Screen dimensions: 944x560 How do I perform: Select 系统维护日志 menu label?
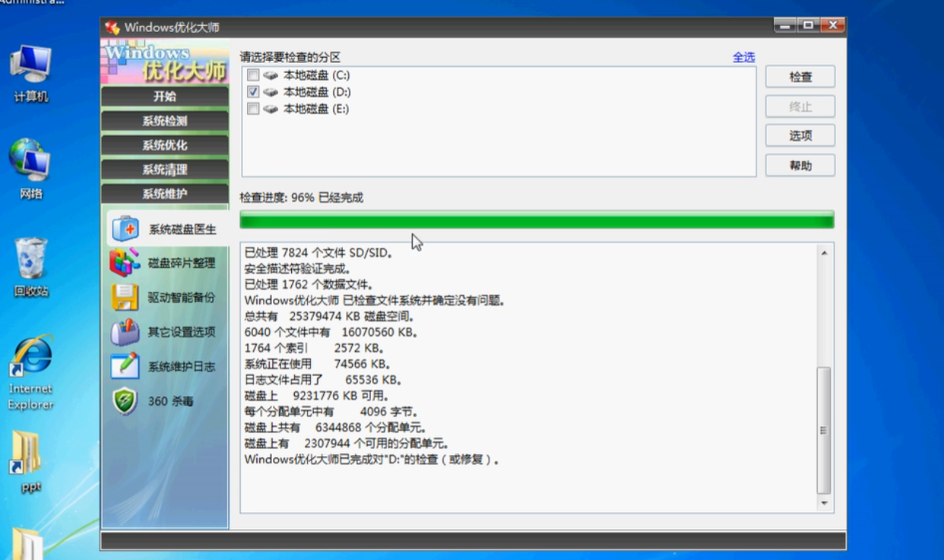[x=182, y=366]
